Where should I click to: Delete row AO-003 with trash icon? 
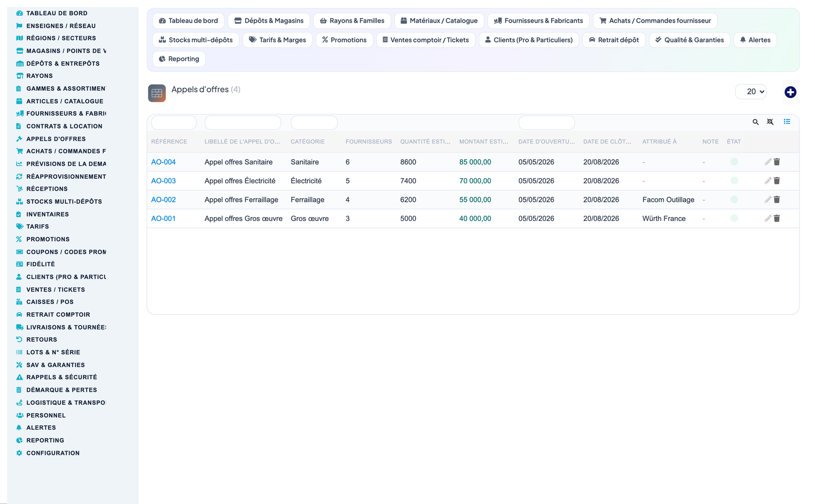[x=777, y=181]
